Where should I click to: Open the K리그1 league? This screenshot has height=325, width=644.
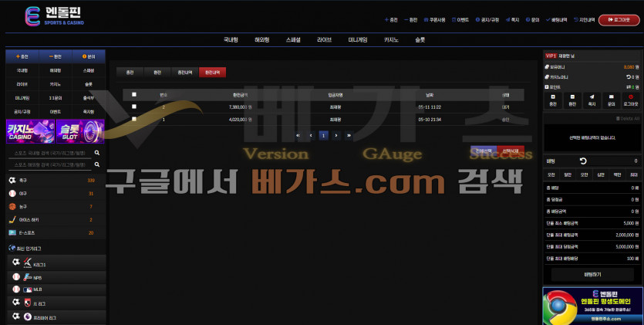56,262
